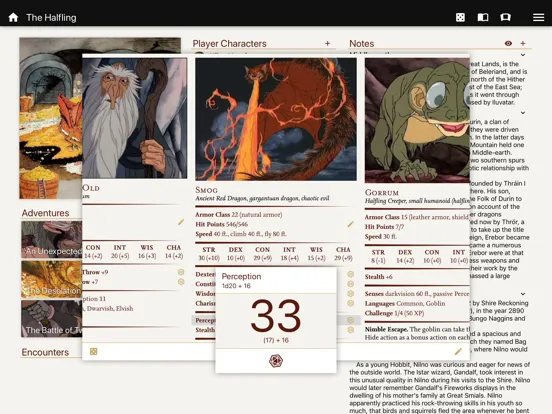Click Gorrum's Nimble Escape trait
Image resolution: width=552 pixels, height=414 pixels.
click(417, 333)
